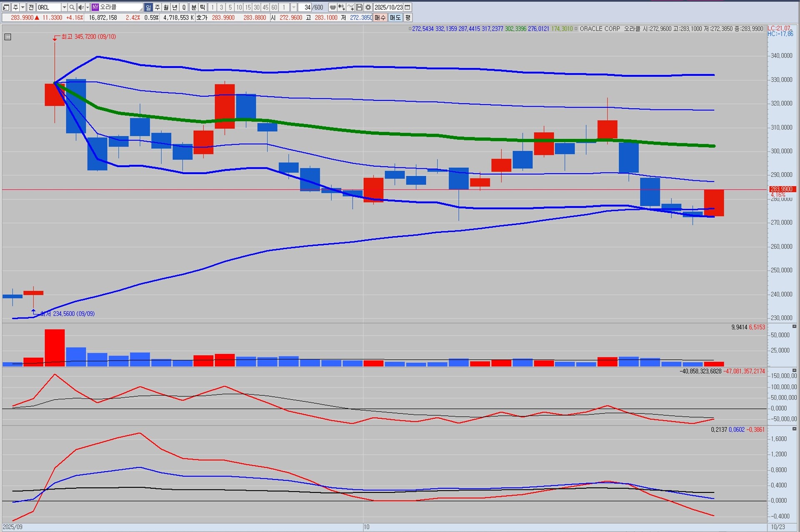Click the magnifier symbol search icon
The width and height of the screenshot is (800, 532).
pos(72,7)
